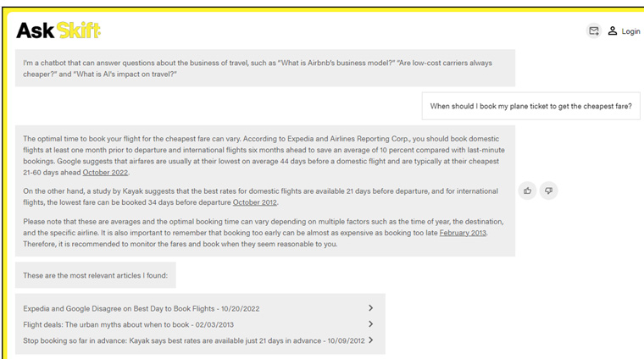Expand chevron for Flight deals article

point(370,324)
